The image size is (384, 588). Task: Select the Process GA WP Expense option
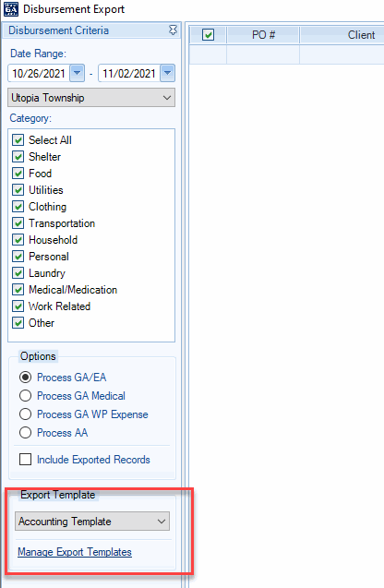[x=25, y=414]
